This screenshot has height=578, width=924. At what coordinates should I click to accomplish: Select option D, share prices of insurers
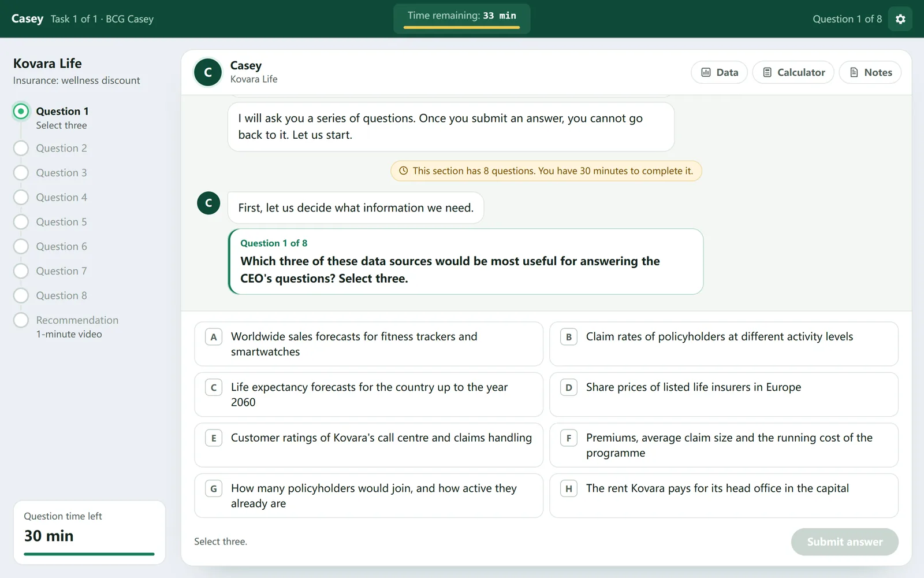pyautogui.click(x=724, y=395)
